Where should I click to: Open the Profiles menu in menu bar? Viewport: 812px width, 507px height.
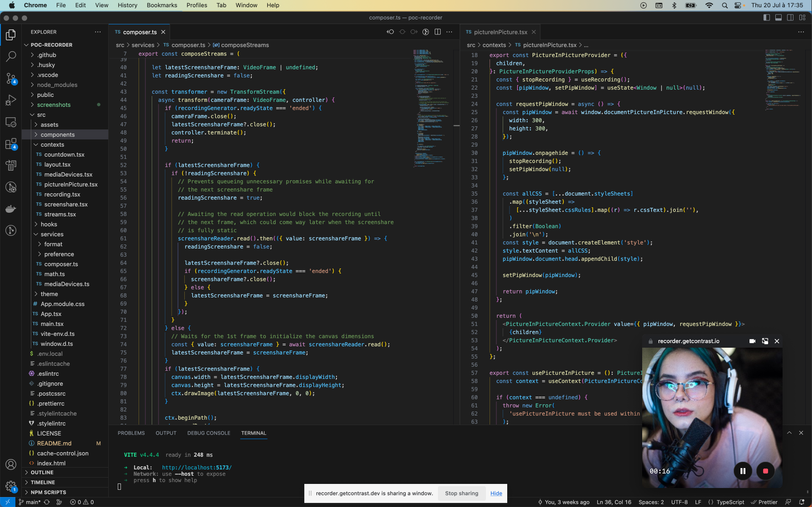point(197,5)
